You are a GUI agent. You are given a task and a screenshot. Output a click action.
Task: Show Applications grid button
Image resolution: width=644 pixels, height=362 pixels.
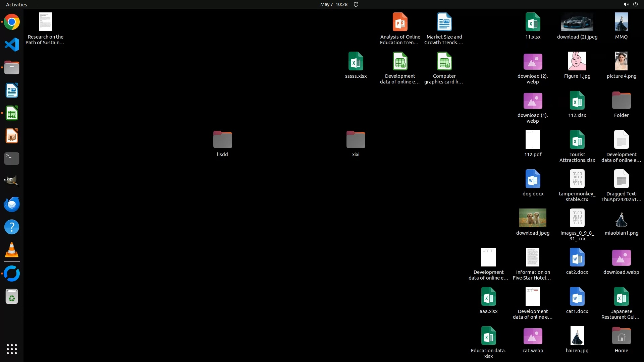pyautogui.click(x=12, y=349)
